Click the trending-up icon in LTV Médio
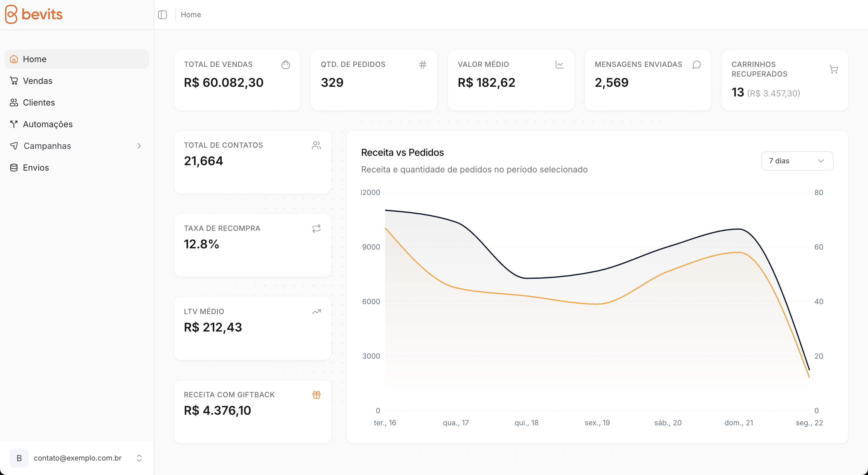 [x=316, y=312]
